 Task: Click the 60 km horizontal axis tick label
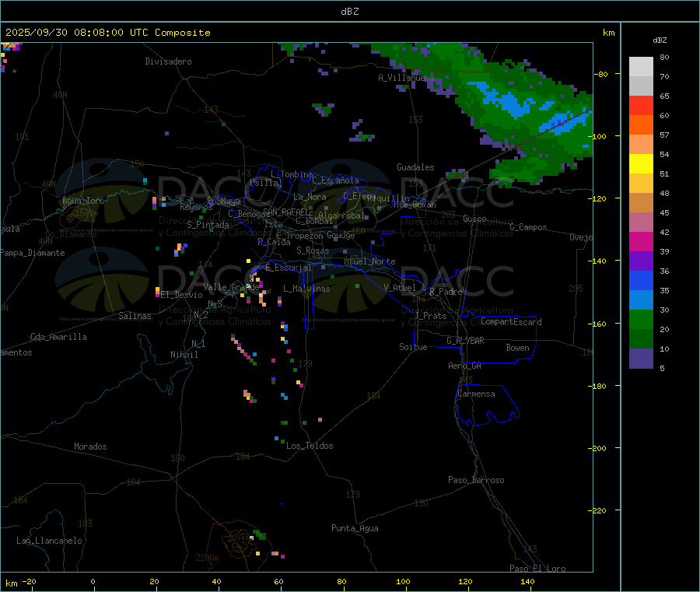(278, 581)
